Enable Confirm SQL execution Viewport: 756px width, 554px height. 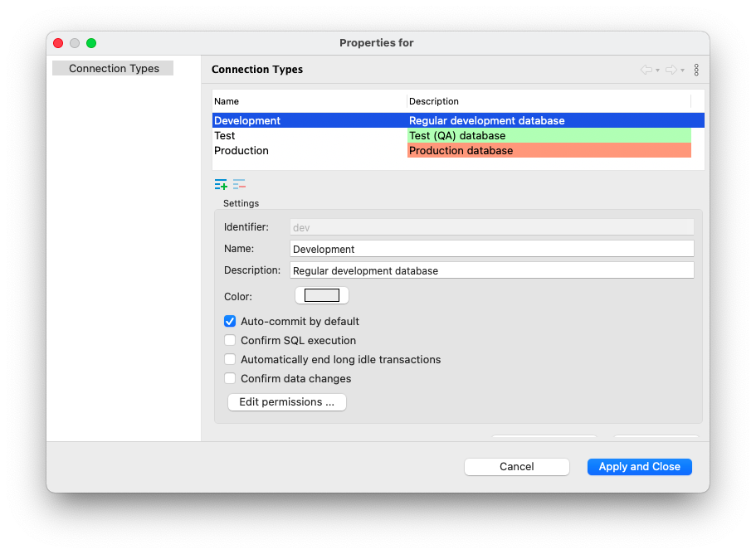[x=230, y=341]
